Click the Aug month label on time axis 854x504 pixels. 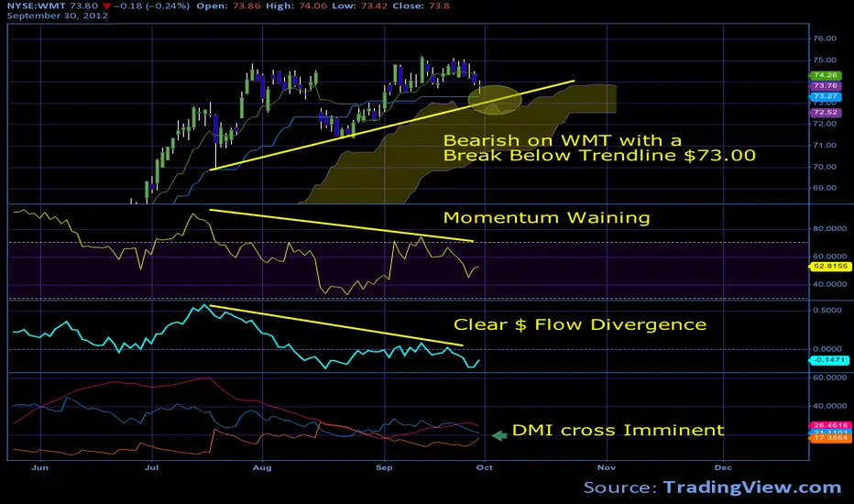tap(262, 467)
